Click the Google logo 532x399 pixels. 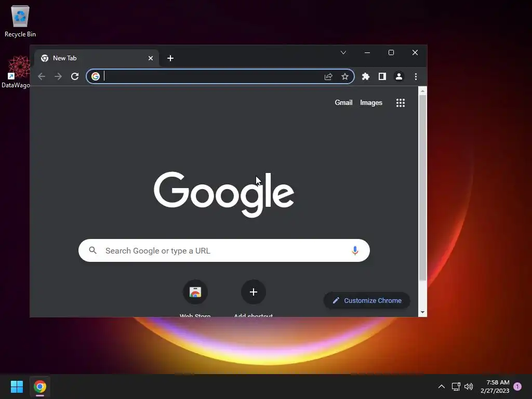point(224,194)
